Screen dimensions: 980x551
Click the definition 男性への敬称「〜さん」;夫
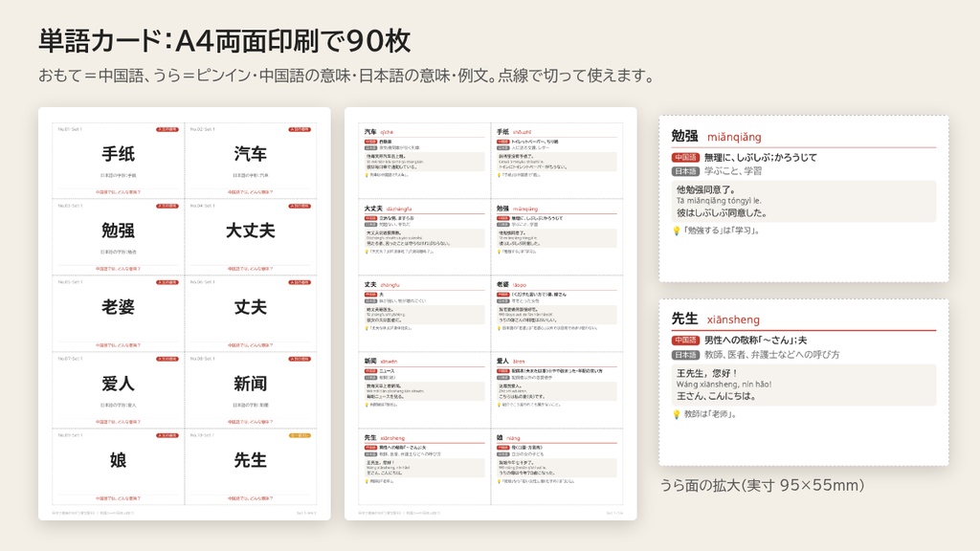click(756, 341)
